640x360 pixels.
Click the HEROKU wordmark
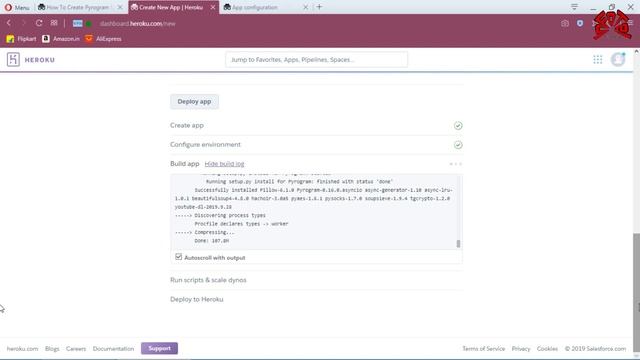click(x=40, y=60)
